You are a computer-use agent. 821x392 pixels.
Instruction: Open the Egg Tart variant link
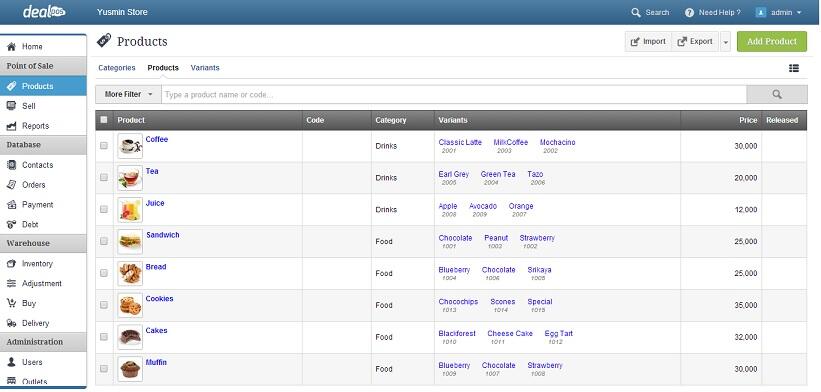tap(558, 333)
